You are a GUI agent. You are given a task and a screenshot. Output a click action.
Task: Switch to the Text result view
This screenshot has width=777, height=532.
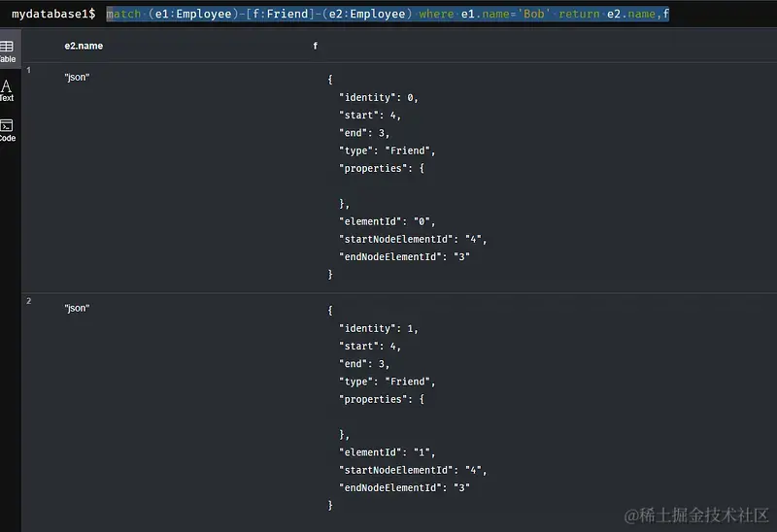(7, 90)
